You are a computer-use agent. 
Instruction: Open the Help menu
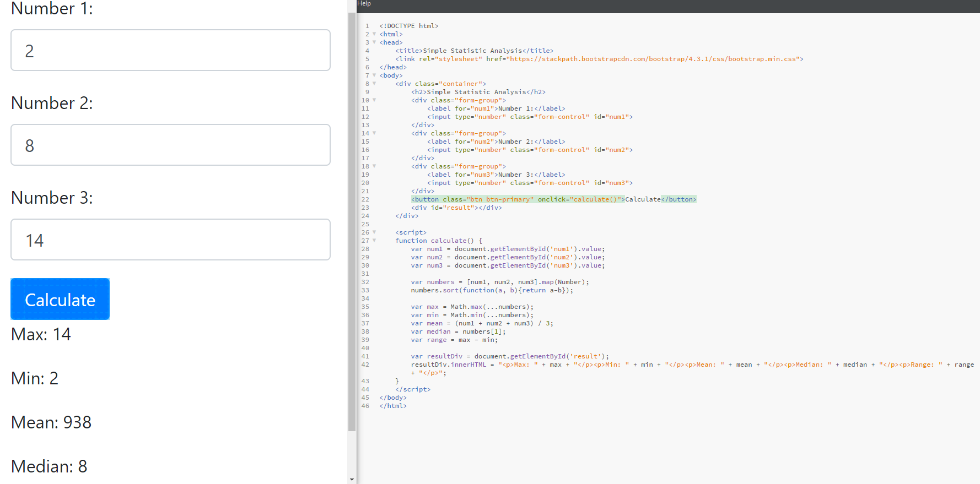364,3
